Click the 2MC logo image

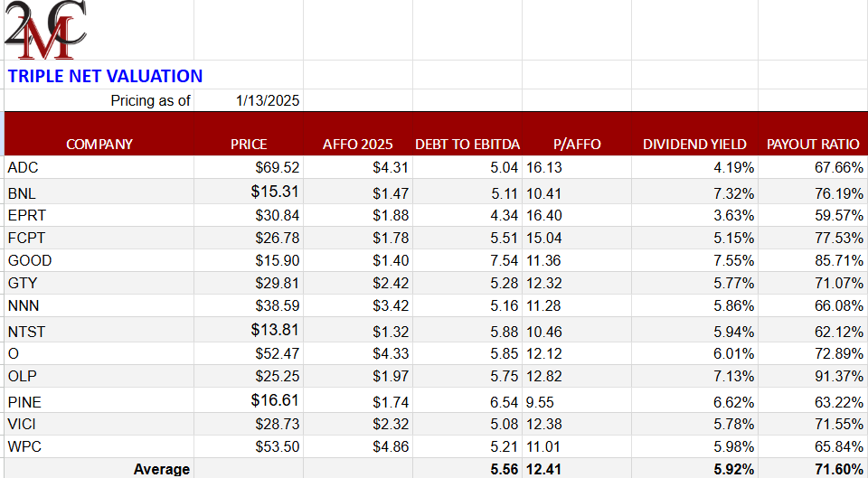tap(45, 29)
